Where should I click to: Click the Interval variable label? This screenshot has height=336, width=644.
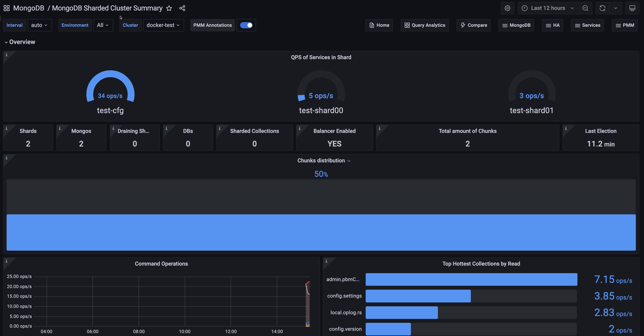tap(15, 25)
